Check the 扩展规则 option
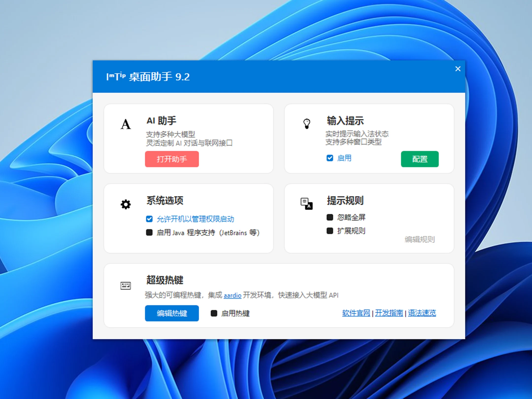Screen dimensions: 532x399 click(330, 231)
